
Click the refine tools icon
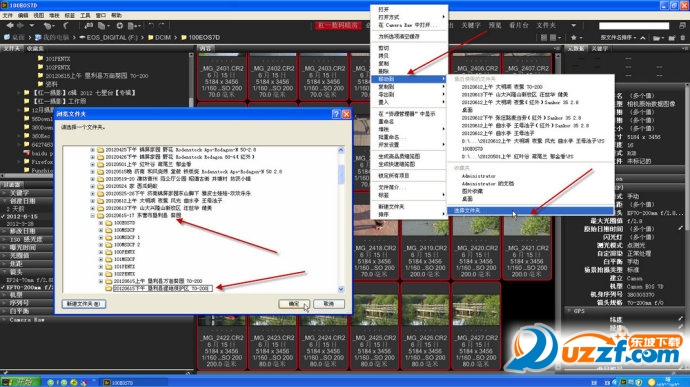(103, 26)
